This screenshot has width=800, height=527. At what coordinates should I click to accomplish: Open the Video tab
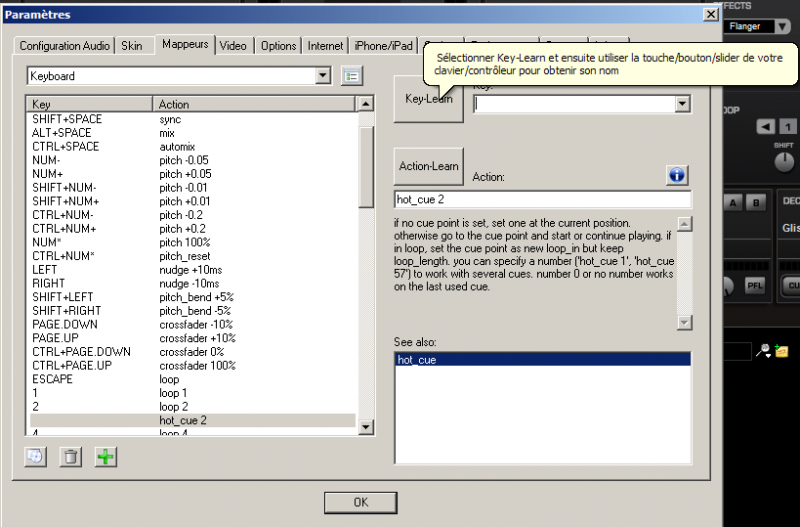[233, 46]
